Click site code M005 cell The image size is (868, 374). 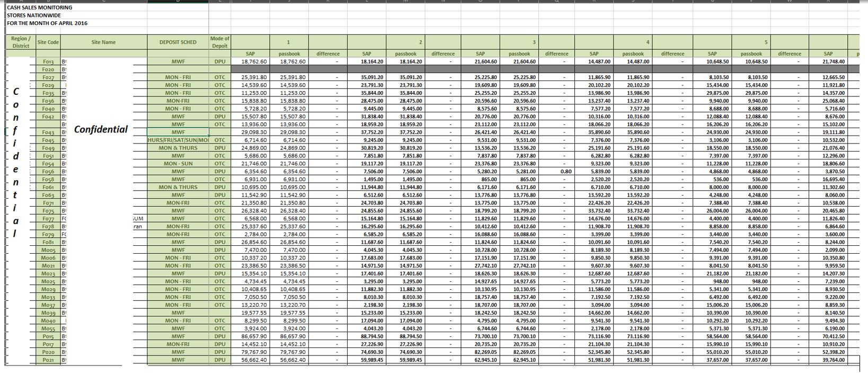(48, 250)
